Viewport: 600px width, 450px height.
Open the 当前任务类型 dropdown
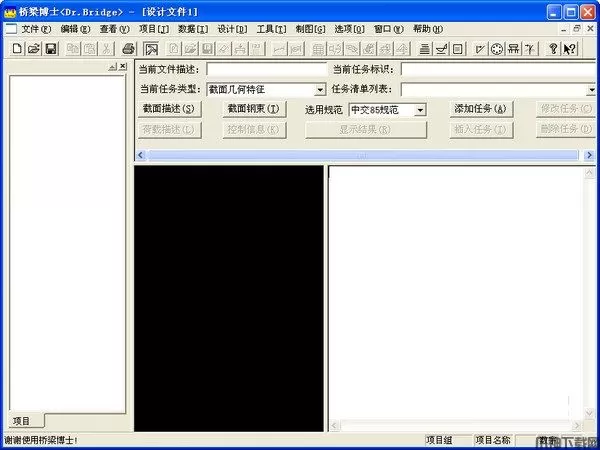tap(320, 90)
